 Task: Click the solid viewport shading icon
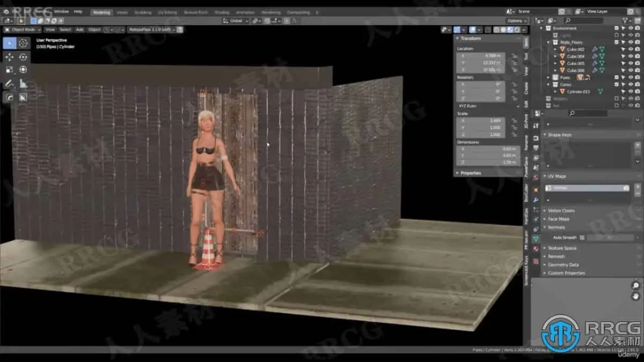(503, 30)
